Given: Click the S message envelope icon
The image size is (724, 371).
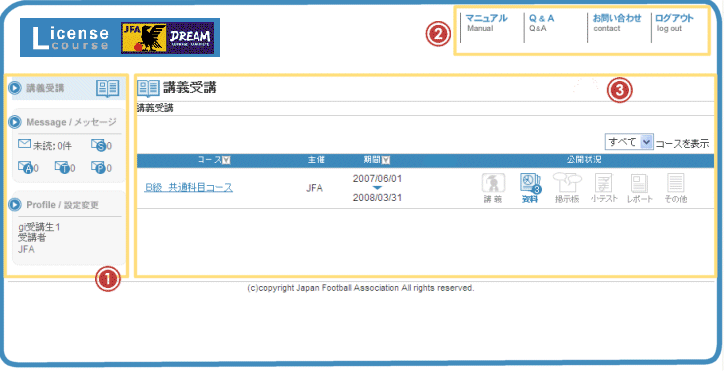Looking at the screenshot, I should [x=98, y=145].
